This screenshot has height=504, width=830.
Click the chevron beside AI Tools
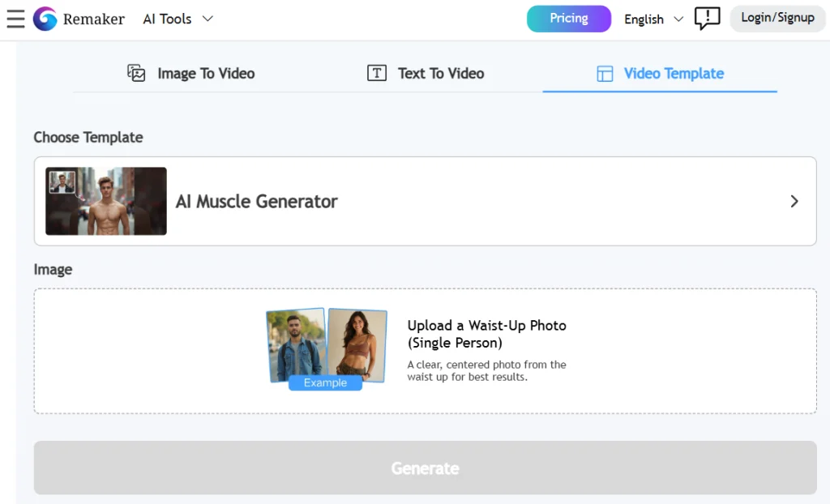tap(207, 19)
